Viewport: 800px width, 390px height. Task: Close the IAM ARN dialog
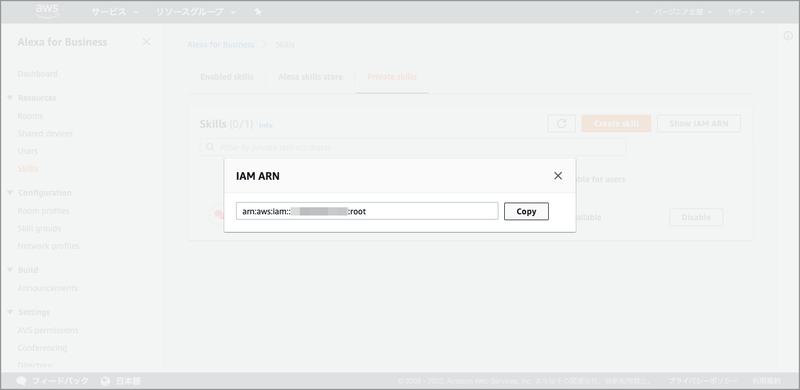(x=558, y=176)
